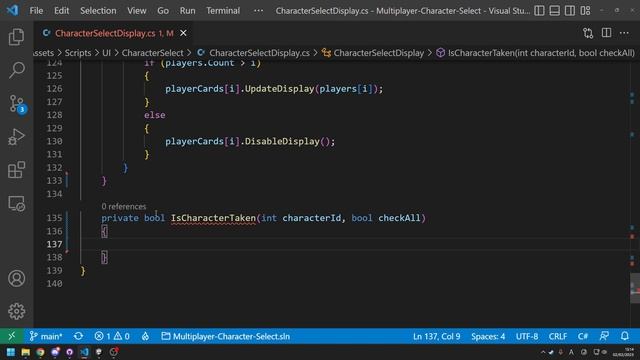Open the Accounts menu
The height and width of the screenshot is (360, 640).
16,278
